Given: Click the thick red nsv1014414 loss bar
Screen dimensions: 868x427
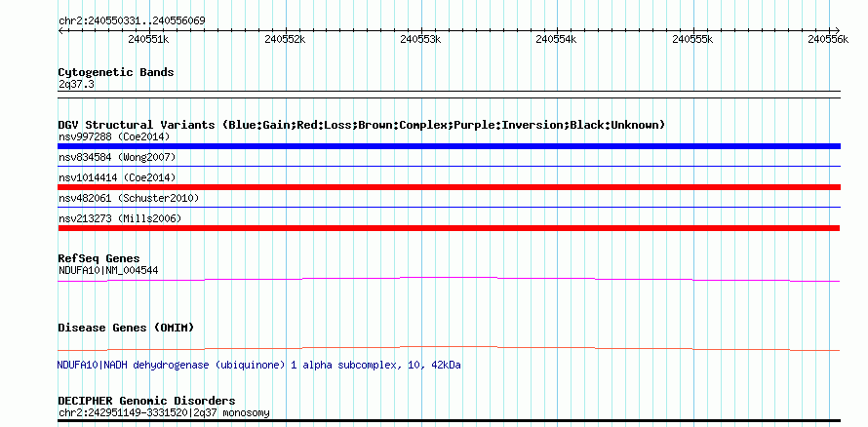Looking at the screenshot, I should (449, 187).
